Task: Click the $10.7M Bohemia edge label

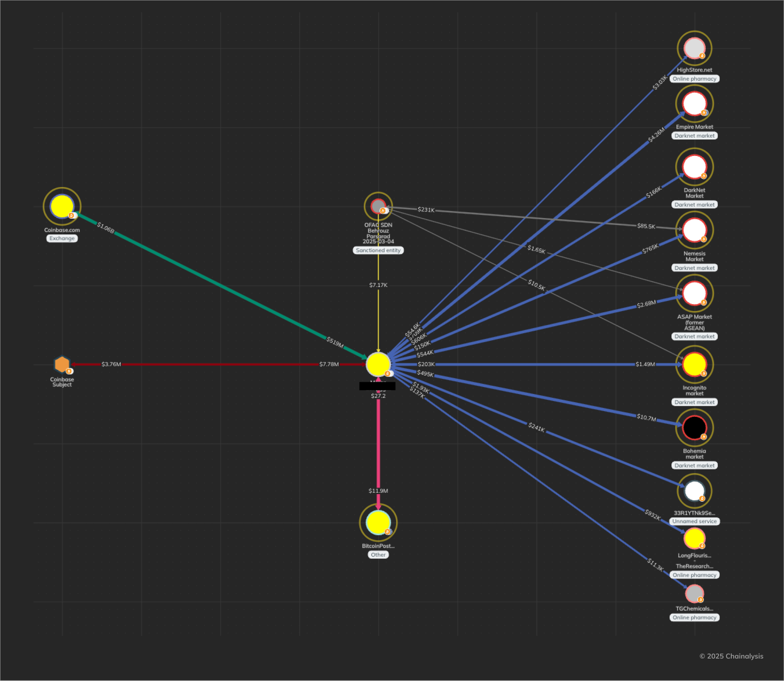Action: (646, 418)
